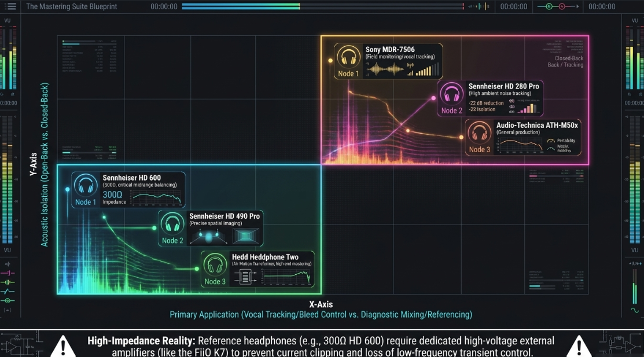
Task: Click the green node on the top bar routing line
Action: click(549, 6)
